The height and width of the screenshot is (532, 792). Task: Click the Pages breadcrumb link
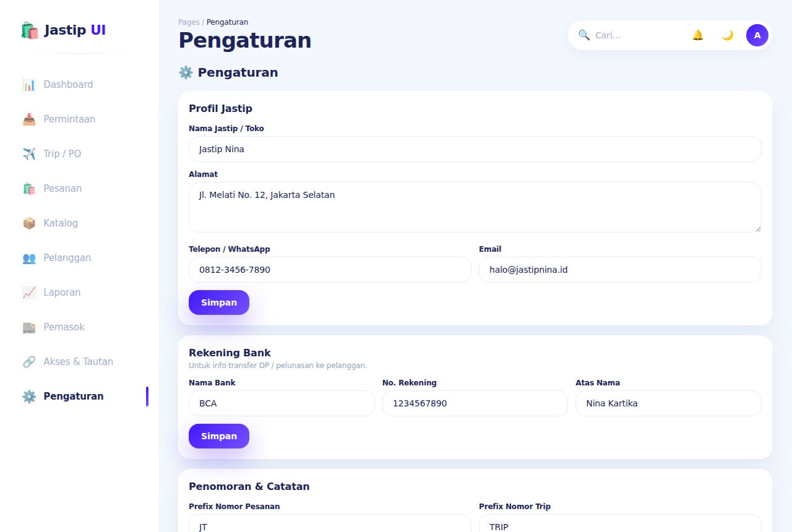189,22
